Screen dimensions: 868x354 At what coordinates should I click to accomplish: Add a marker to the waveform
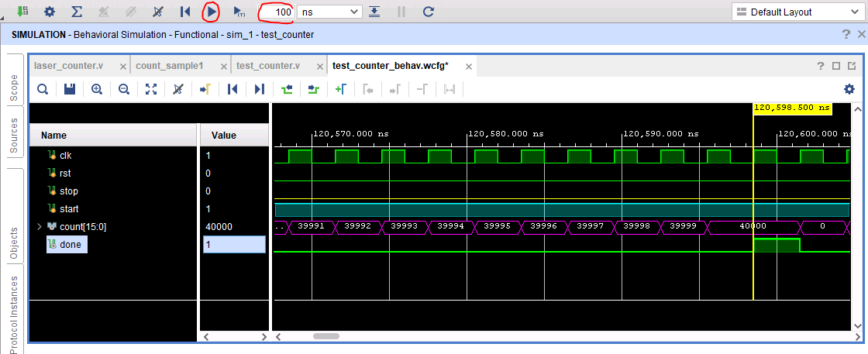(x=339, y=90)
